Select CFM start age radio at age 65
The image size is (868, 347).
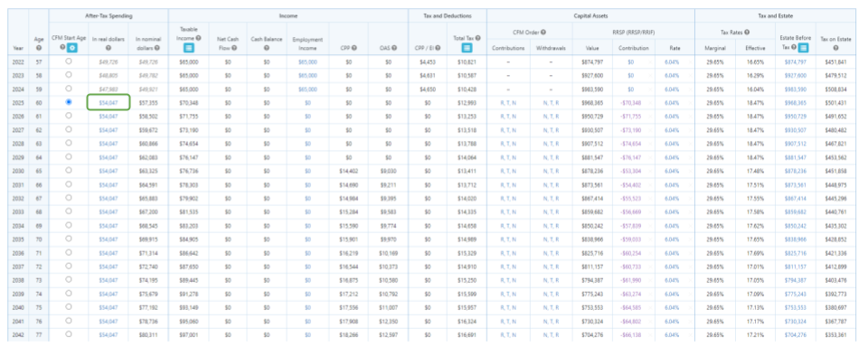tap(69, 171)
